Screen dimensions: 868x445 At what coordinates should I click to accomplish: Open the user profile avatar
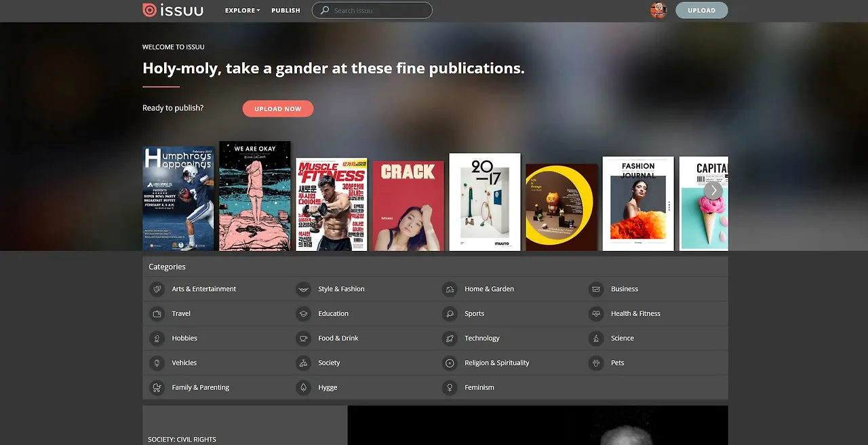[658, 10]
